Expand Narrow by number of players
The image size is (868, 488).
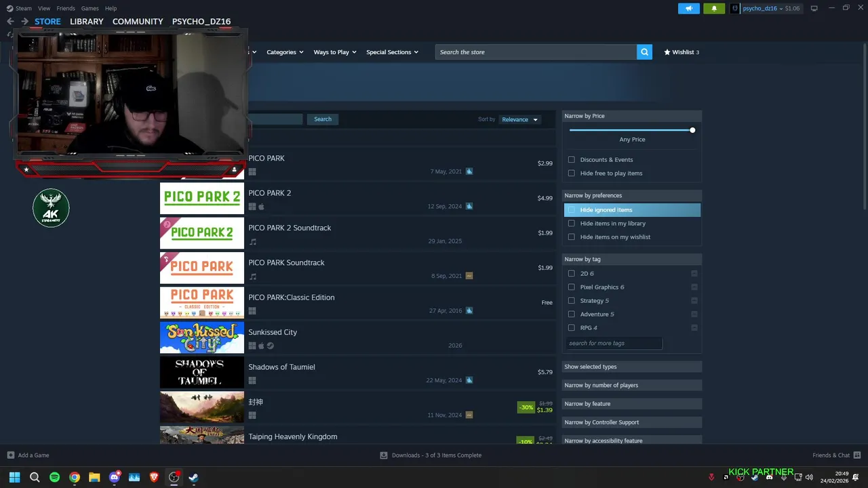pos(632,385)
